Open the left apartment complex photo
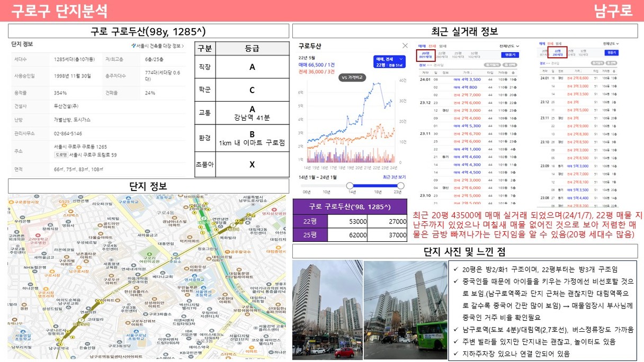 pyautogui.click(x=327, y=310)
